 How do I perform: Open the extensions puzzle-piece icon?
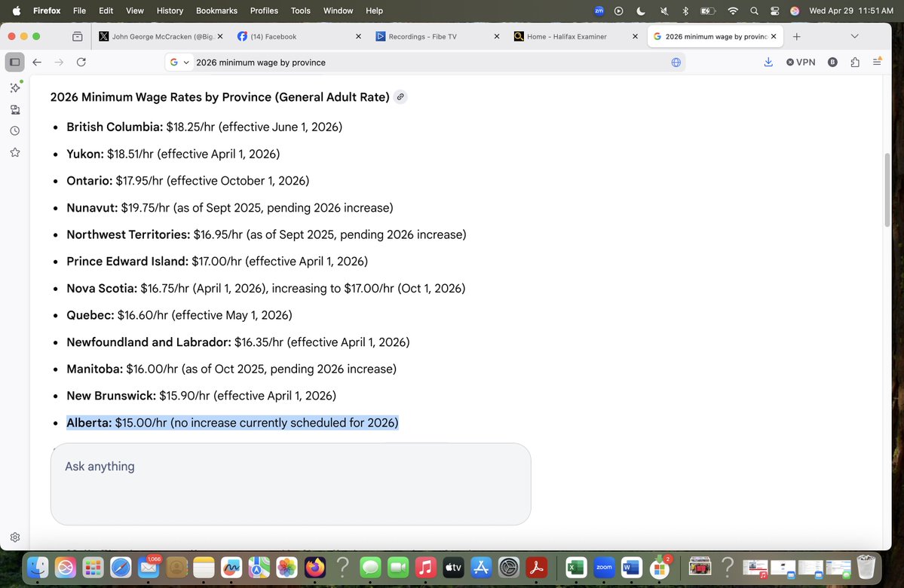click(x=855, y=63)
